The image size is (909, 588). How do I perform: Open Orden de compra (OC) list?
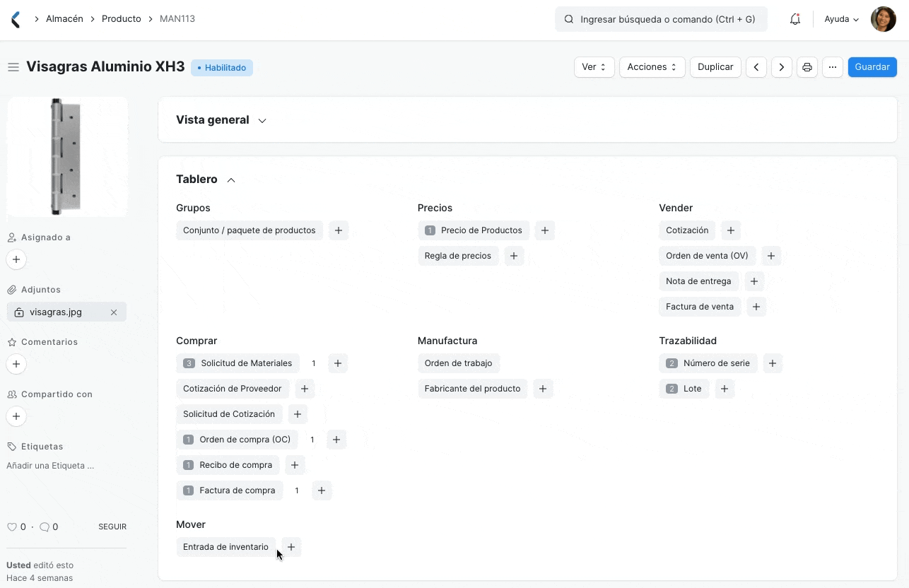(x=237, y=440)
